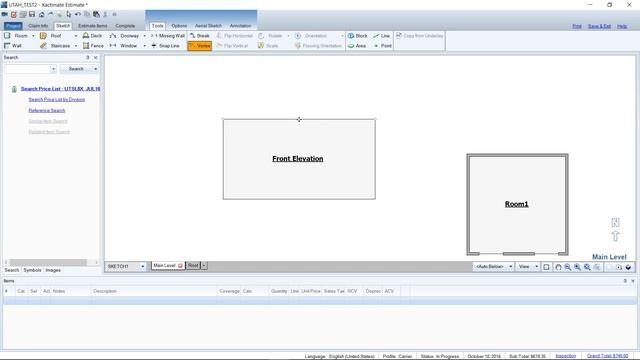The height and width of the screenshot is (360, 640).
Task: Switch to the Symbols panel tab
Action: pyautogui.click(x=32, y=270)
